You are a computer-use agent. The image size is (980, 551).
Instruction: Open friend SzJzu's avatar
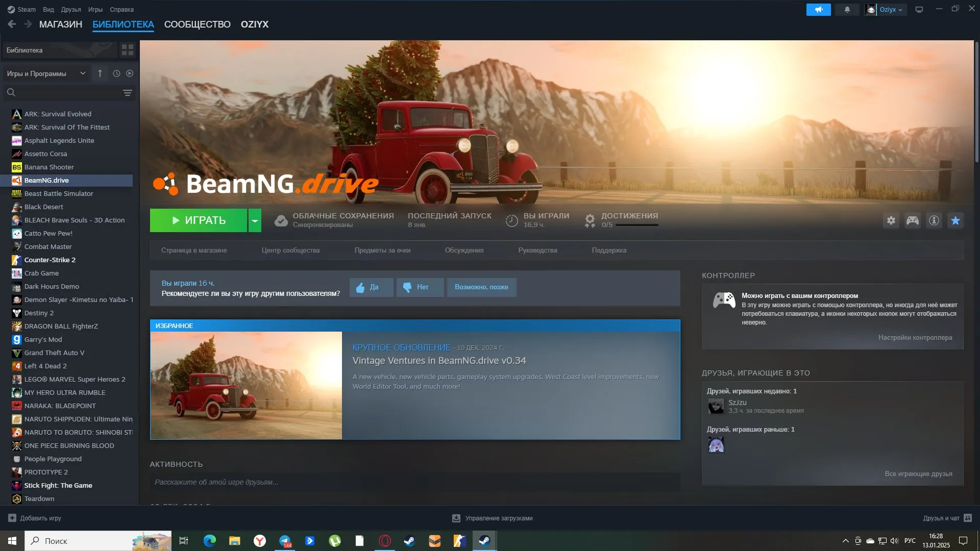click(716, 406)
